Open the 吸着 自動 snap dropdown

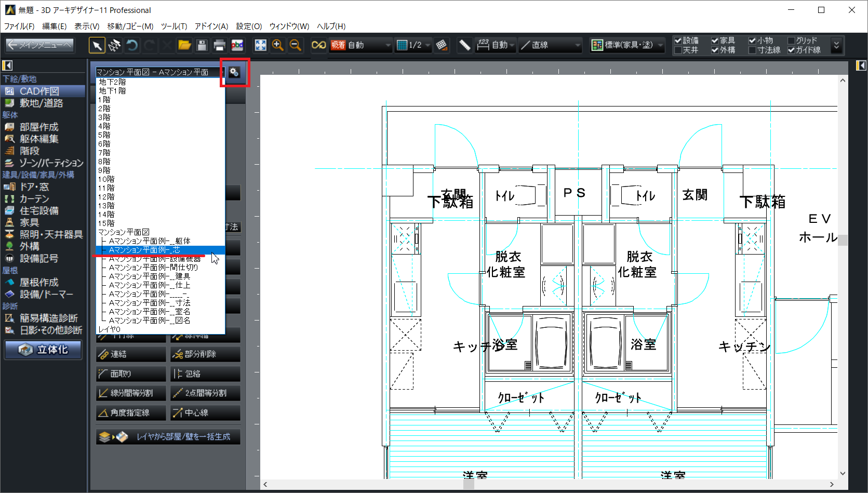coord(360,46)
